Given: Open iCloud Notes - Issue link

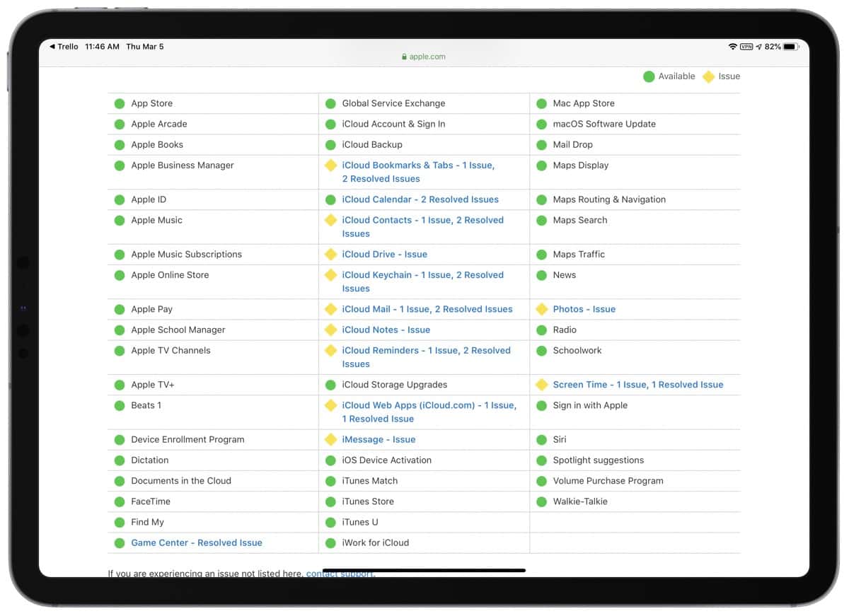Looking at the screenshot, I should click(386, 330).
